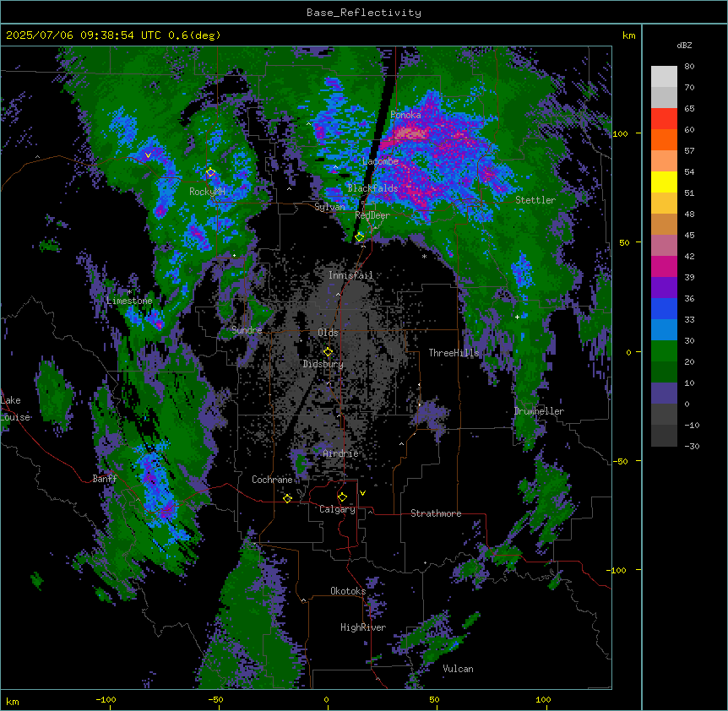Click the white asterisk marker above Limestone
The height and width of the screenshot is (711, 728).
pos(130,292)
